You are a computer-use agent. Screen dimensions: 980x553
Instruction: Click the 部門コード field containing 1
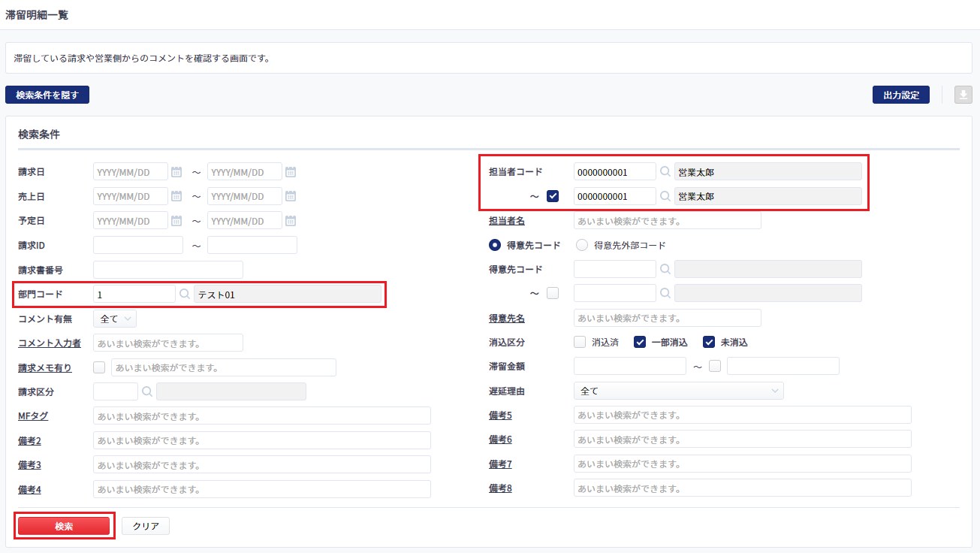(134, 295)
